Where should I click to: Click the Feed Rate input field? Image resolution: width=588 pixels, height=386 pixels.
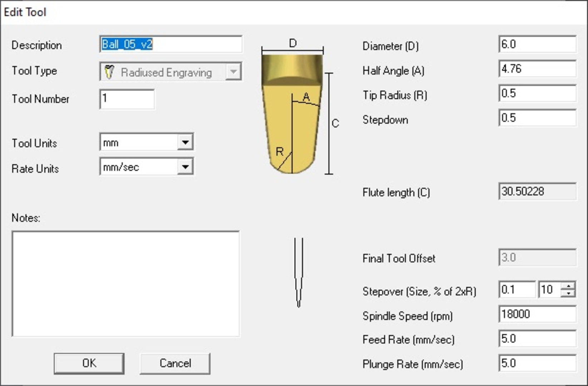tap(537, 338)
